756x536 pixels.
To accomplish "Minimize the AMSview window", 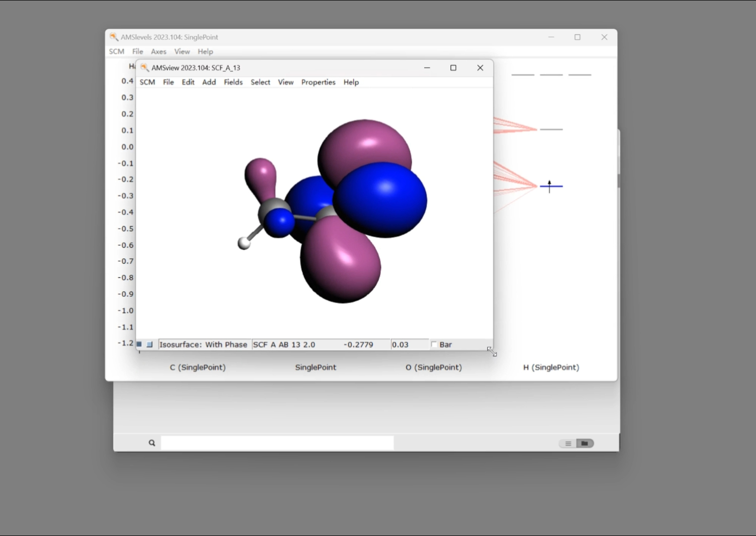I will [x=427, y=67].
